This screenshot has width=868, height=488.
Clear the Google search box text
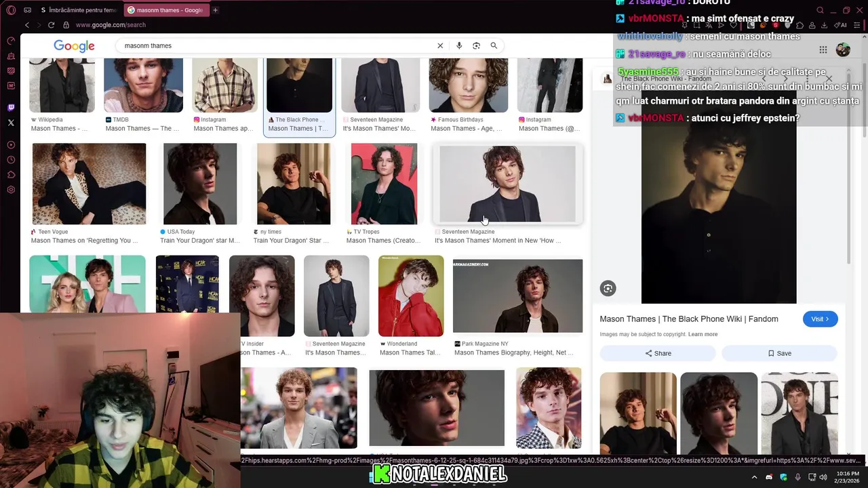pyautogui.click(x=440, y=45)
